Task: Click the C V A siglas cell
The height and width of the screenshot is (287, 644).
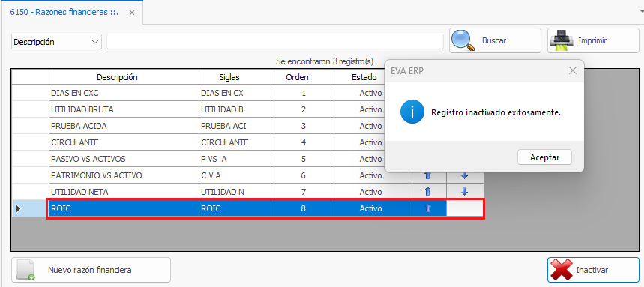Action: 237,175
